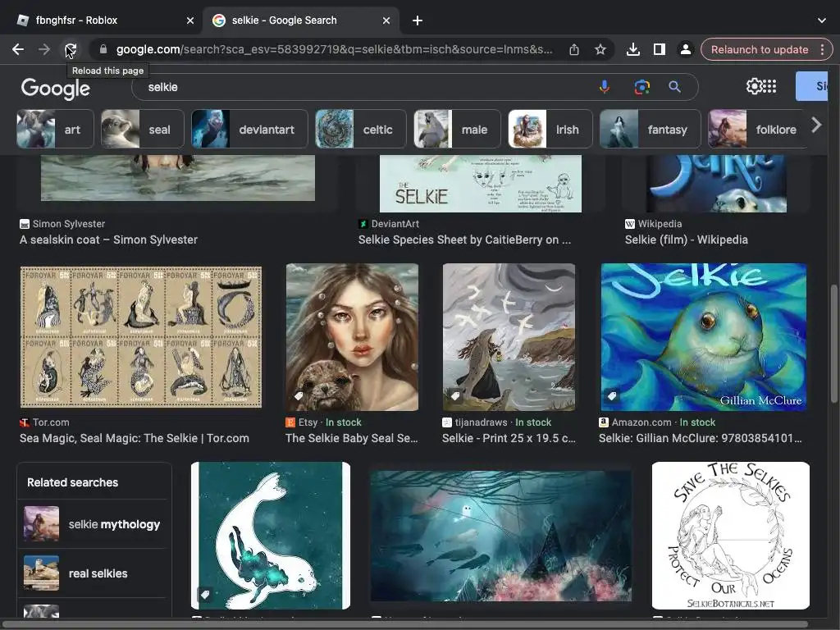Viewport: 840px width, 630px height.
Task: Open tijanadraws selkie print image
Action: click(x=509, y=337)
